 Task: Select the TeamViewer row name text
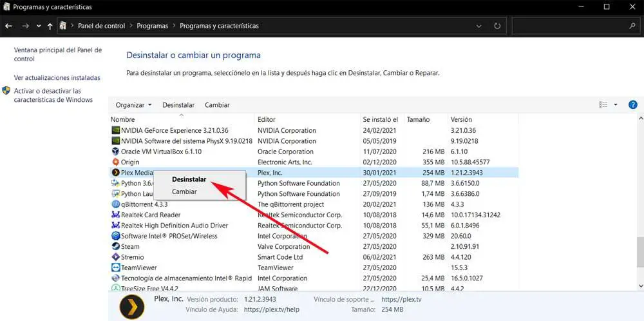click(x=139, y=267)
